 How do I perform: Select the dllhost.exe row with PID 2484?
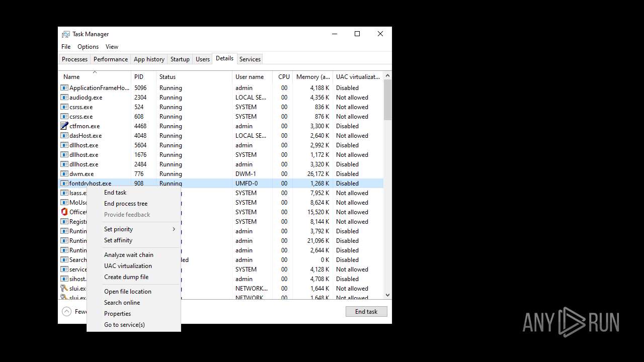[221, 164]
